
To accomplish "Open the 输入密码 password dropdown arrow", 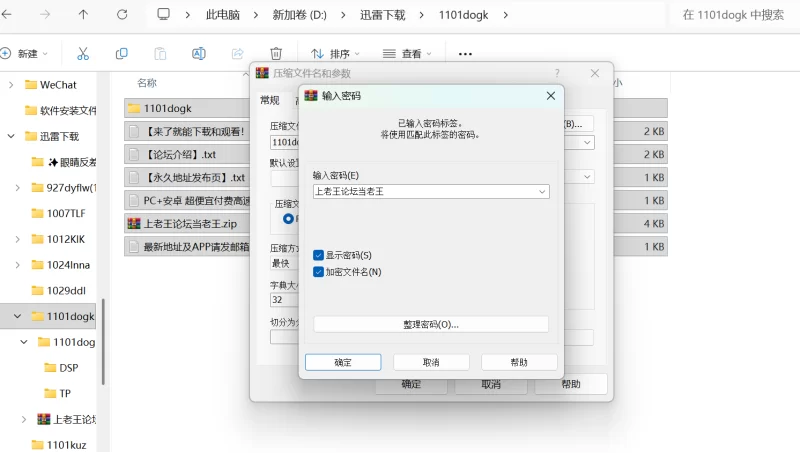I will click(x=541, y=191).
